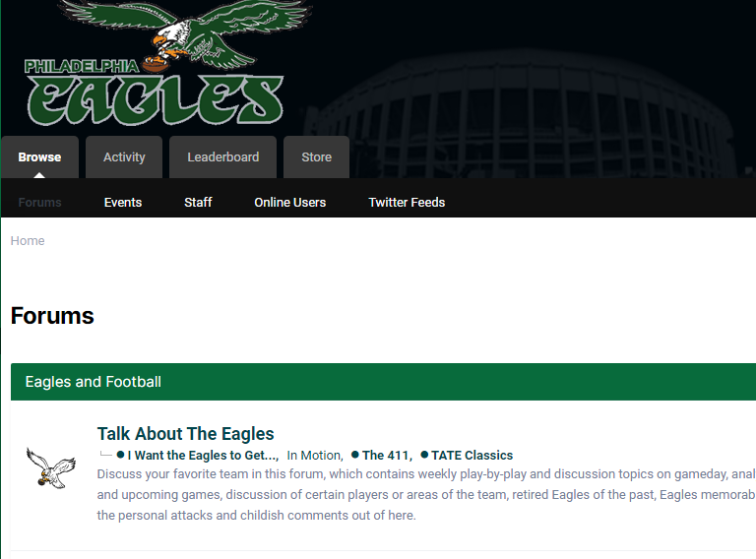Click the dot icon before TATE Classics
Viewport: 756px width, 559px height.
coord(424,455)
